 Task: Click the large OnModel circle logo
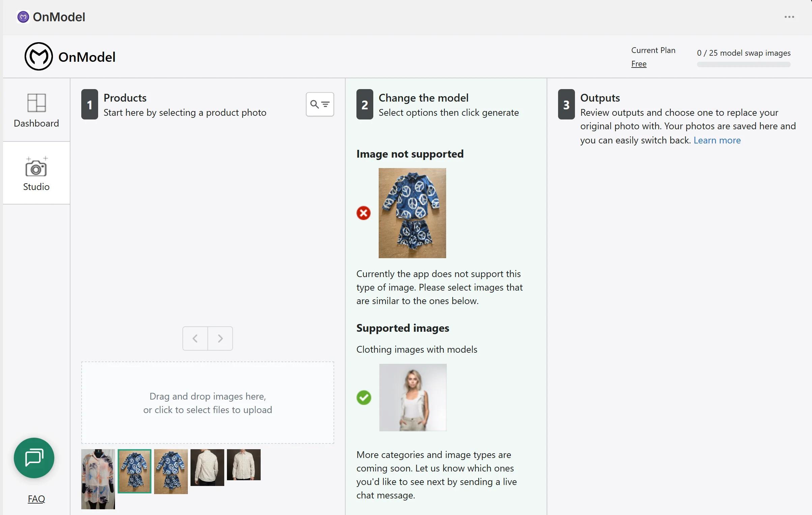pos(38,57)
